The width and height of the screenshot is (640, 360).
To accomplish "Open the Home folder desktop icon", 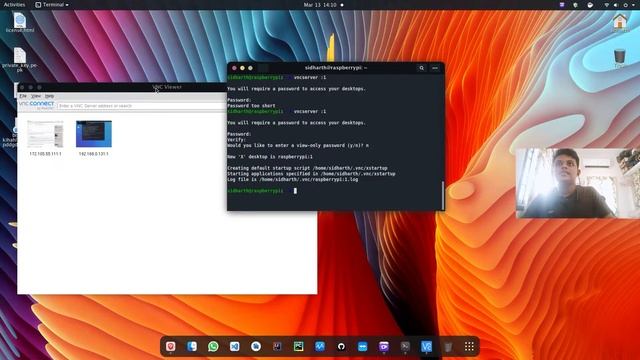I will 620,22.
